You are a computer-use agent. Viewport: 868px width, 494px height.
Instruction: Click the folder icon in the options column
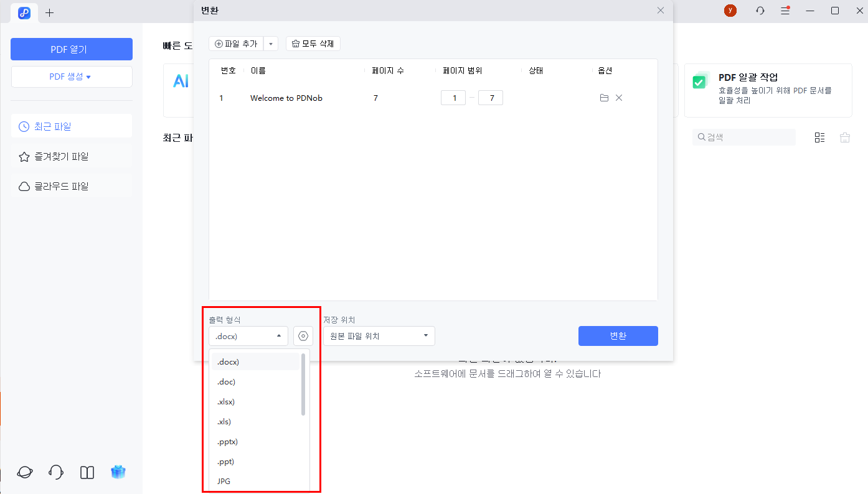click(x=604, y=98)
